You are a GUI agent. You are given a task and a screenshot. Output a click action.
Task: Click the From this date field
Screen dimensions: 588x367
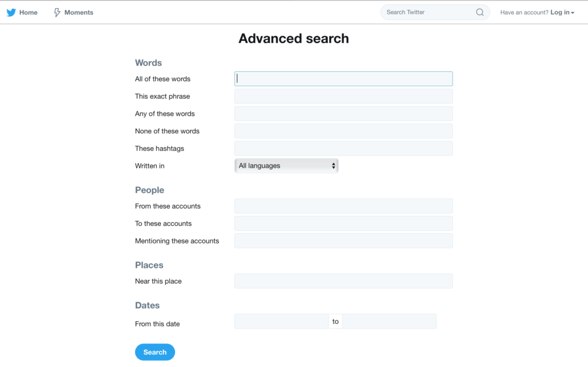point(281,321)
